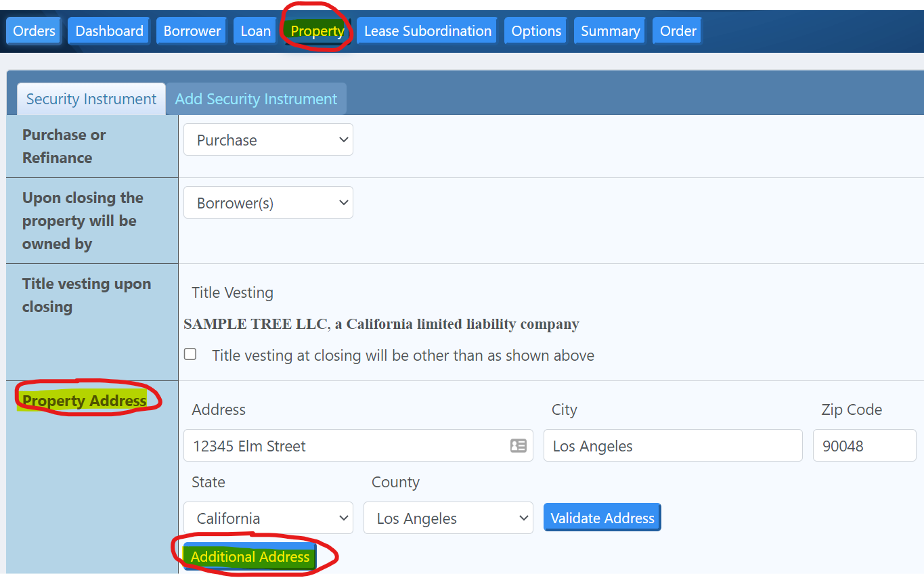Viewport: 924px width, 578px height.
Task: Open the Dashboard section
Action: (x=108, y=30)
